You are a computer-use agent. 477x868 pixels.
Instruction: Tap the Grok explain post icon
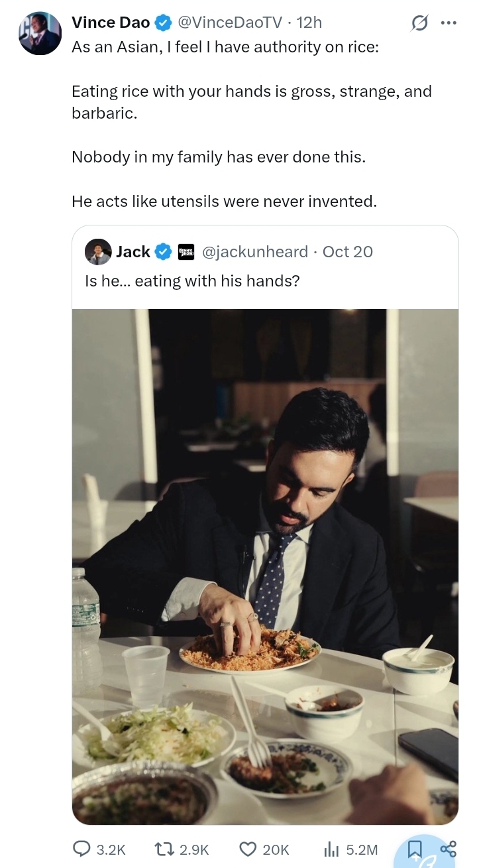click(419, 24)
